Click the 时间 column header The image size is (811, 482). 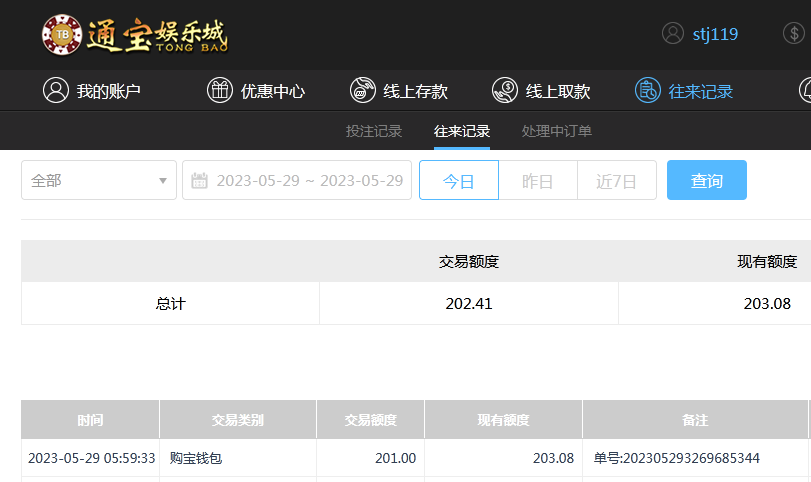click(91, 420)
